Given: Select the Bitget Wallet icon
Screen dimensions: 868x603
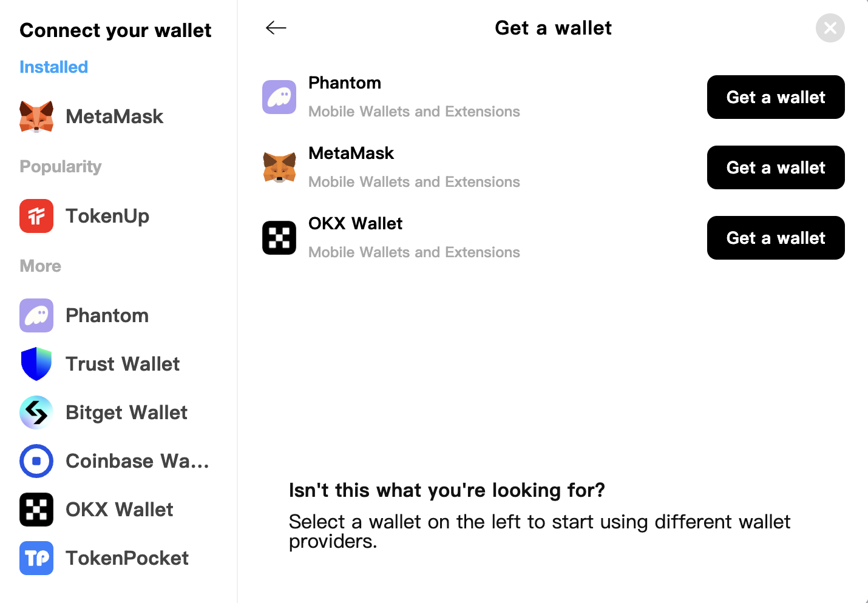Looking at the screenshot, I should [36, 413].
